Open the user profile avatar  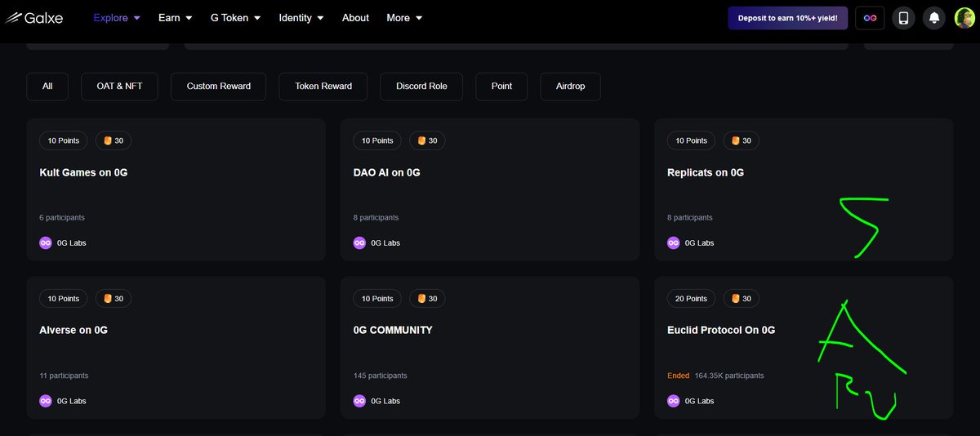[964, 17]
